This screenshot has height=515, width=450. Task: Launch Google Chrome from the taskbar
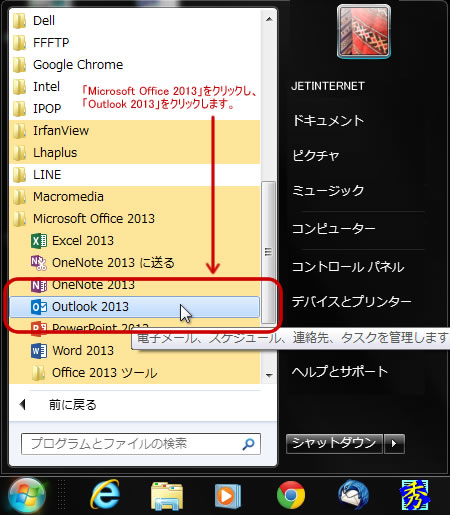291,495
